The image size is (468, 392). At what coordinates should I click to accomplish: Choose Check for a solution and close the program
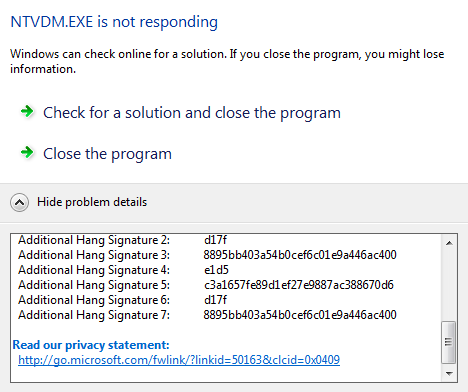(x=192, y=113)
